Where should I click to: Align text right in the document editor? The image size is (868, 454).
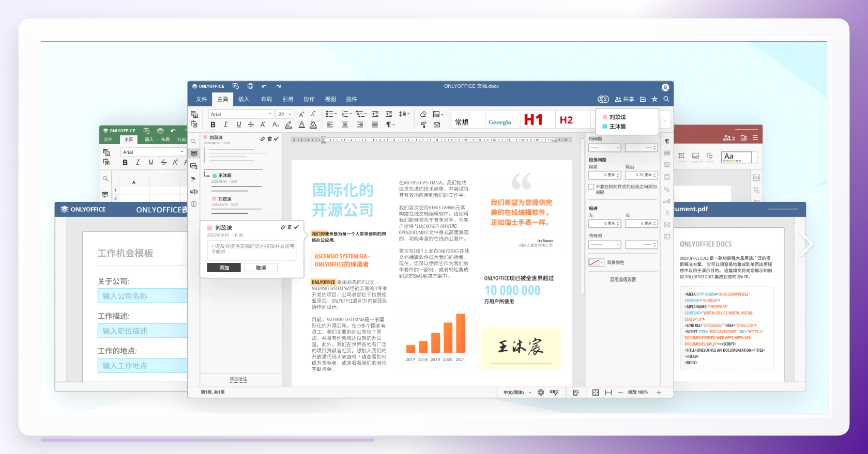(360, 124)
